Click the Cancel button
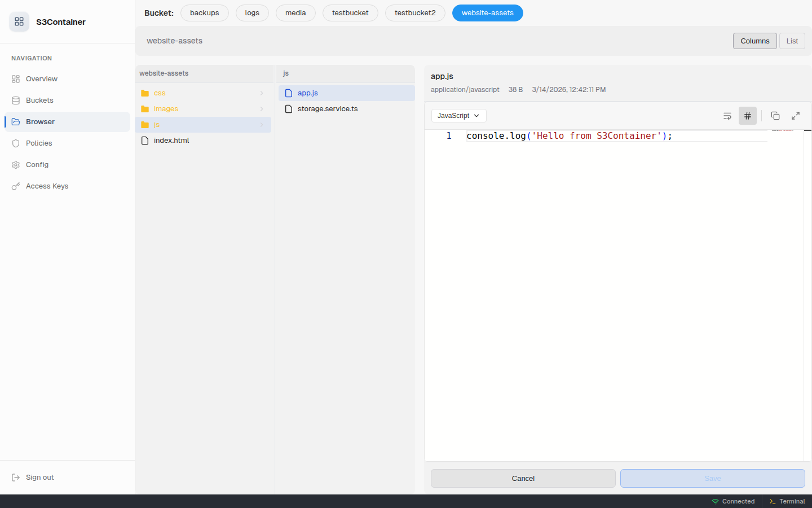Image resolution: width=812 pixels, height=508 pixels. coord(523,478)
